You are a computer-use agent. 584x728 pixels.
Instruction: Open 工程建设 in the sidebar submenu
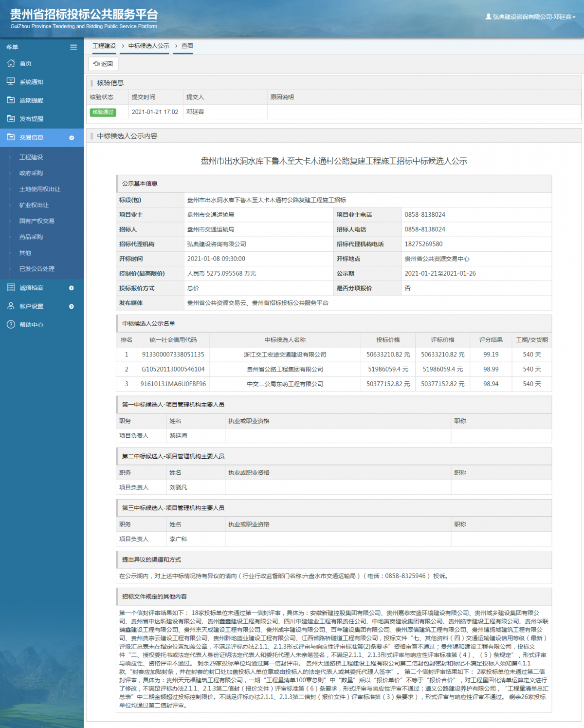click(x=31, y=157)
